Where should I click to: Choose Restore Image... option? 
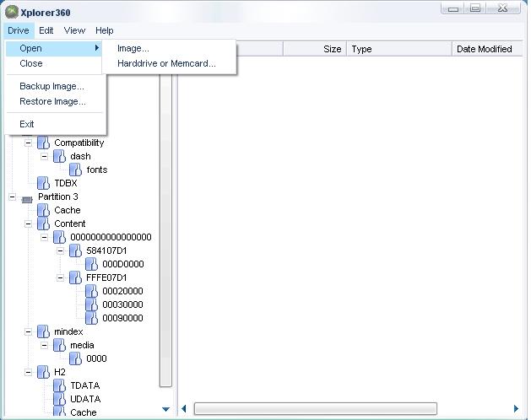52,101
